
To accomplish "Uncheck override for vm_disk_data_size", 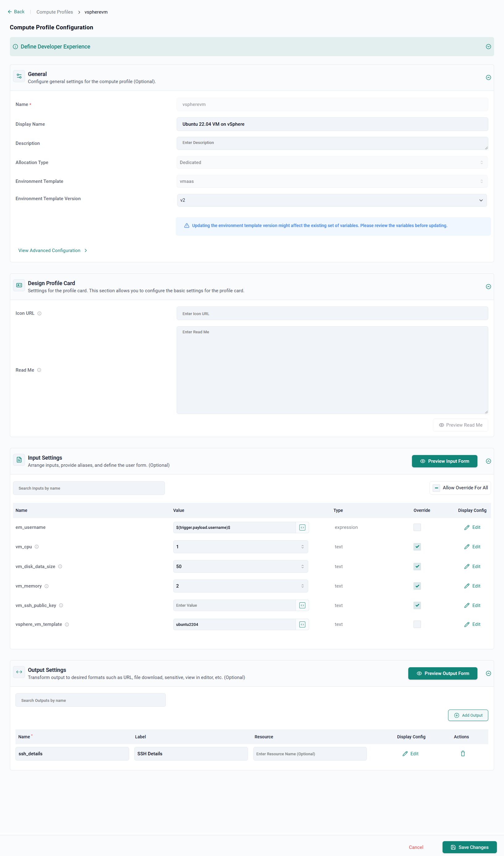I will click(418, 567).
